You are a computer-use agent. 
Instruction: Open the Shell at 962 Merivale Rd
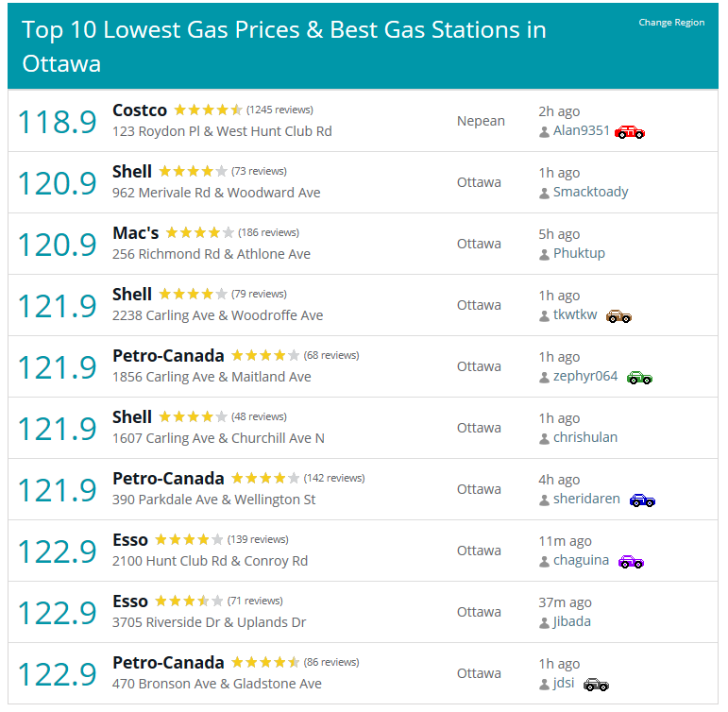132,171
